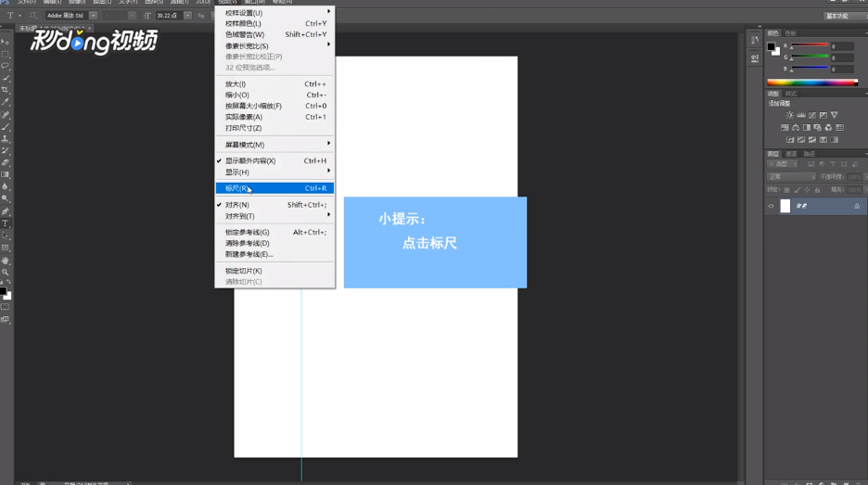The width and height of the screenshot is (868, 485).
Task: Select the Crop tool
Action: (x=6, y=90)
